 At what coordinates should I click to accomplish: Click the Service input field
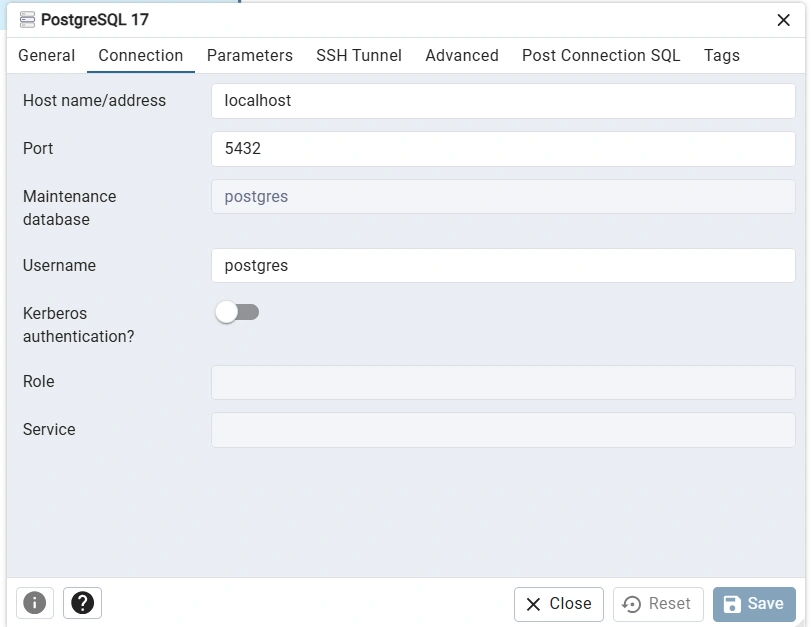coord(503,430)
